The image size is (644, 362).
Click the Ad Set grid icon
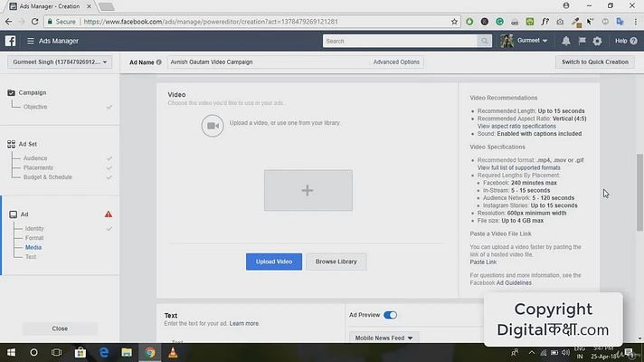[x=11, y=144]
